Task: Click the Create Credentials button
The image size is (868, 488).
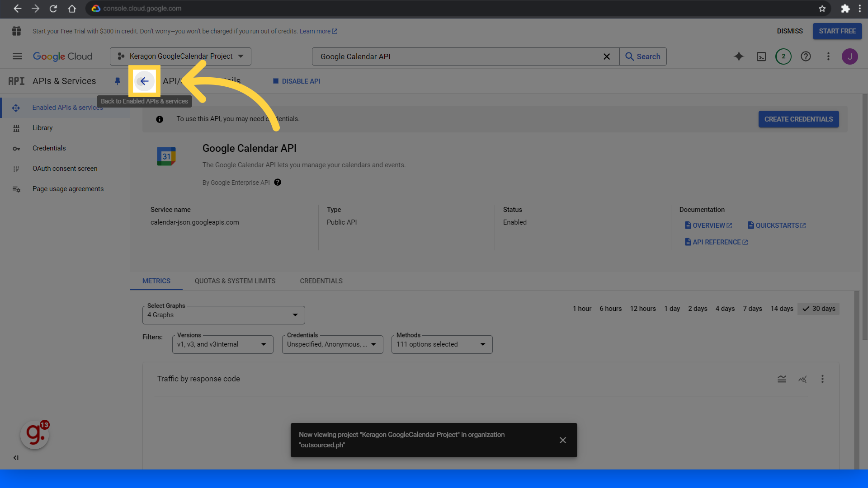Action: pyautogui.click(x=798, y=119)
